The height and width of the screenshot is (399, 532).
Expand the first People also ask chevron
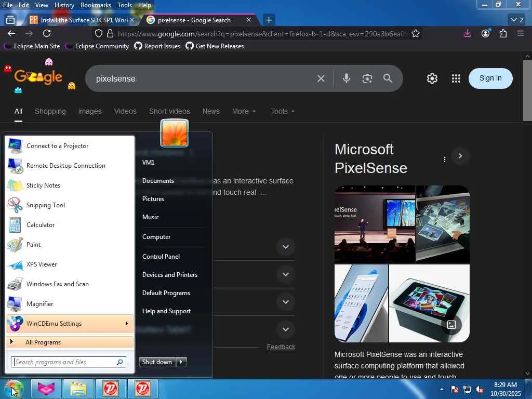pos(286,247)
